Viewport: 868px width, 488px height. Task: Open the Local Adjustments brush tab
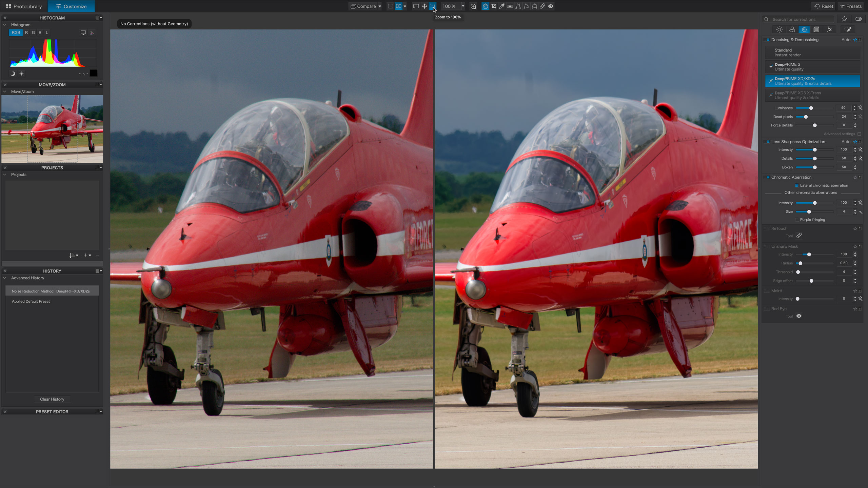coord(848,29)
